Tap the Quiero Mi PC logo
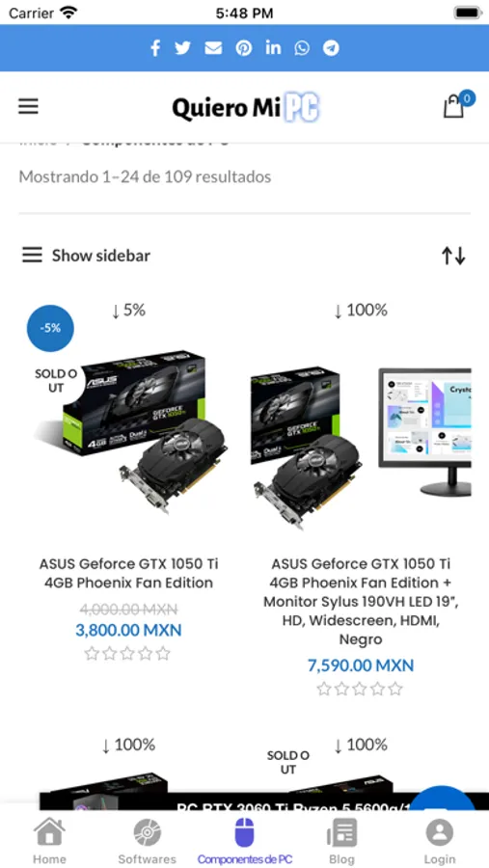The width and height of the screenshot is (489, 868). click(246, 107)
